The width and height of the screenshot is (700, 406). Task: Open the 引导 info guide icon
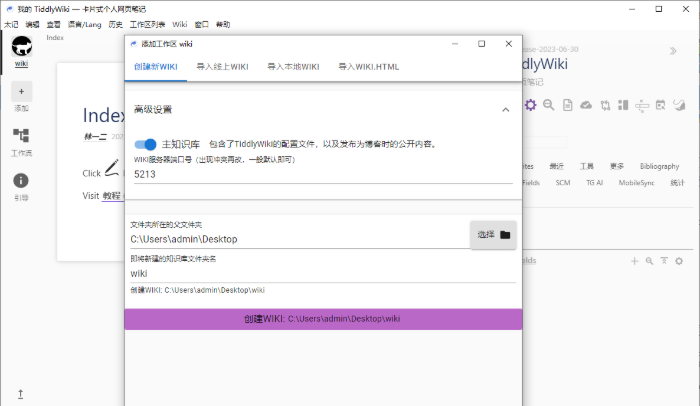pos(21,180)
